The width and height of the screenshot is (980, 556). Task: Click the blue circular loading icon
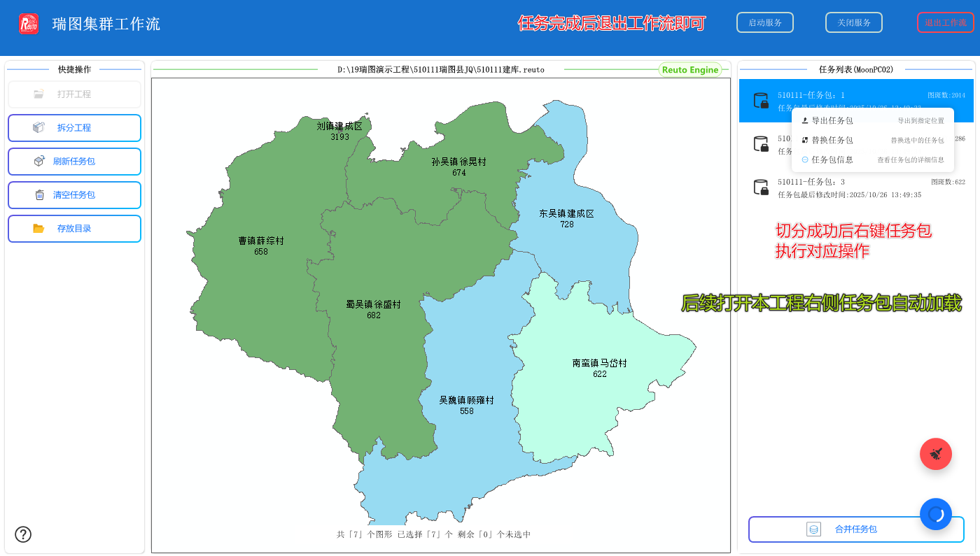(936, 514)
